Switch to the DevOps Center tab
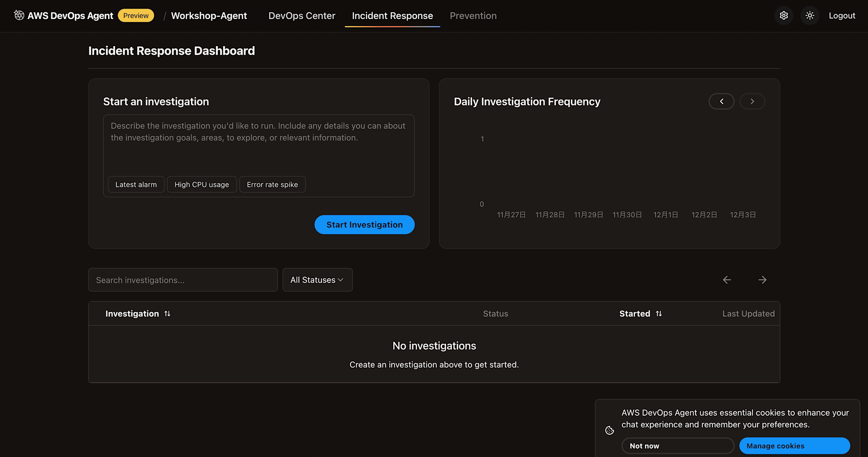The image size is (868, 457). (x=302, y=16)
